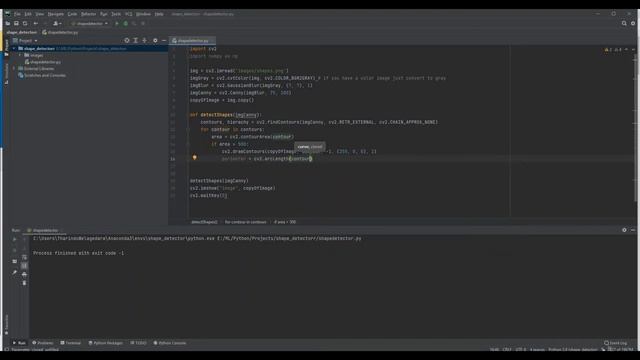This screenshot has width=640, height=360.
Task: Hide the Project panel with minus icon
Action: pos(164,40)
